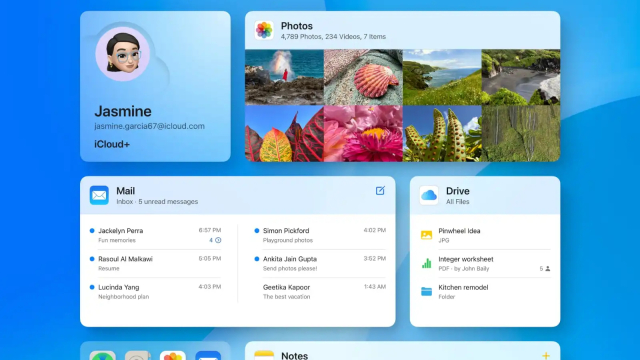Open the black sand beach cove photo

click(x=521, y=77)
